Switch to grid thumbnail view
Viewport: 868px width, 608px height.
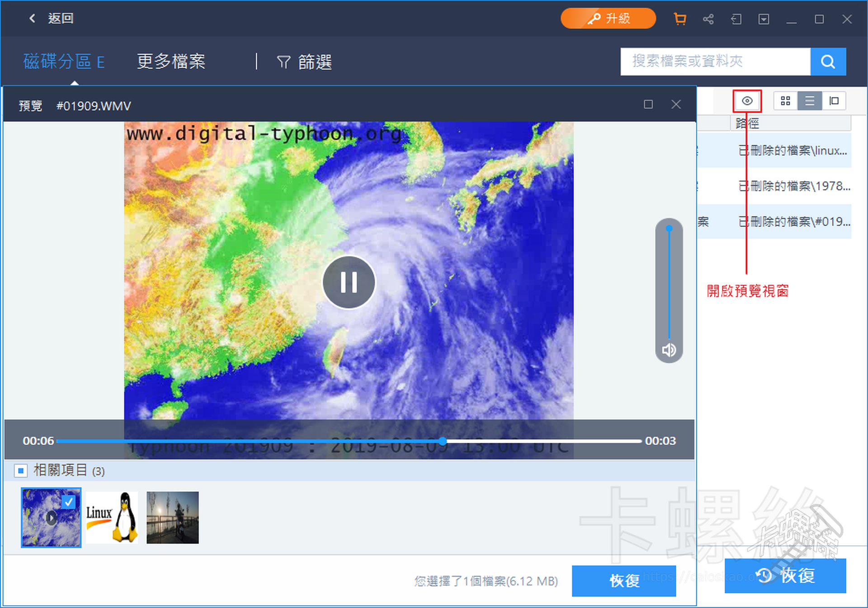coord(785,101)
